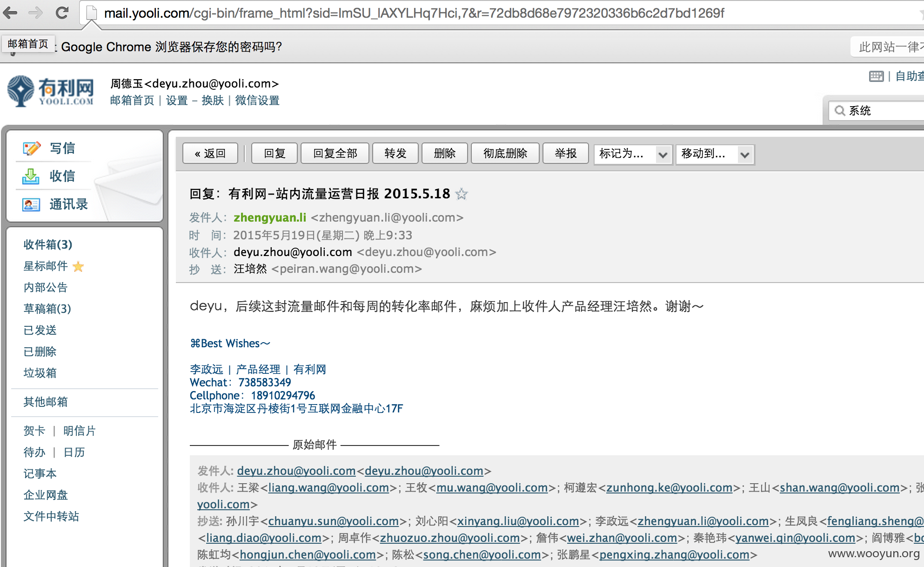Click the Yooli.com logo

tap(51, 91)
